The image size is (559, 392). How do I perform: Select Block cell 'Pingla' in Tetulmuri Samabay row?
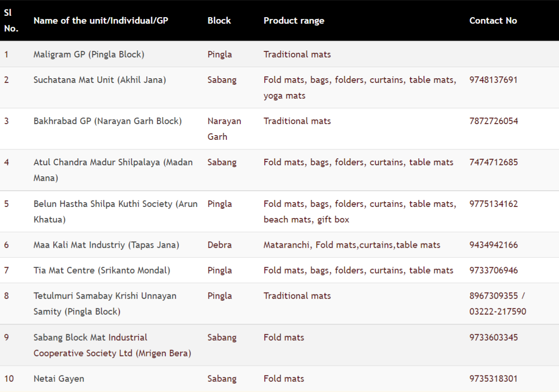(220, 296)
